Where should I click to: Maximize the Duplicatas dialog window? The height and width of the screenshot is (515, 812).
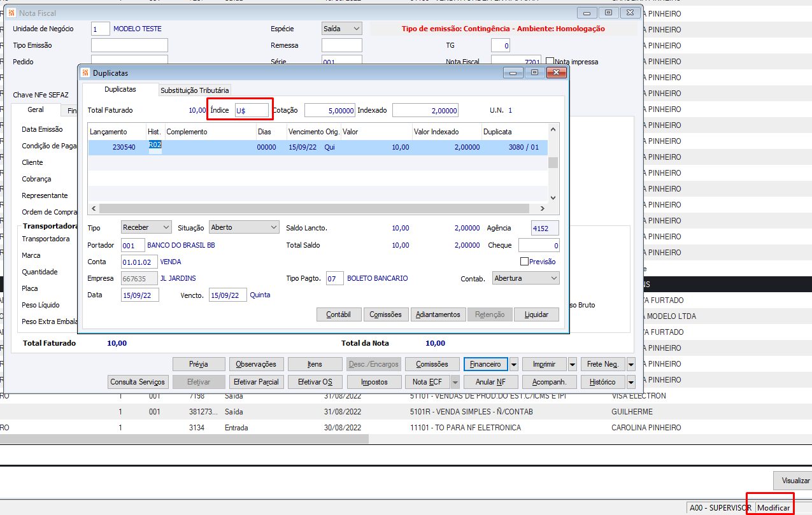534,73
